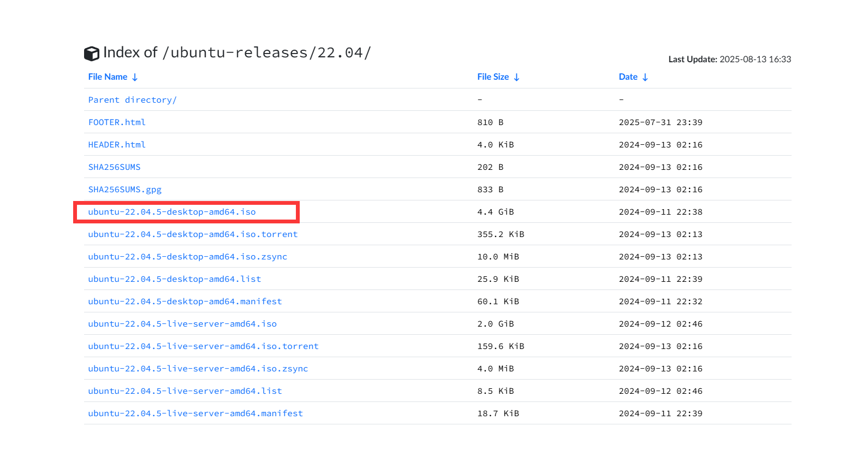Download ubuntu-22.04.5-live-server-amd64.iso

(x=182, y=324)
